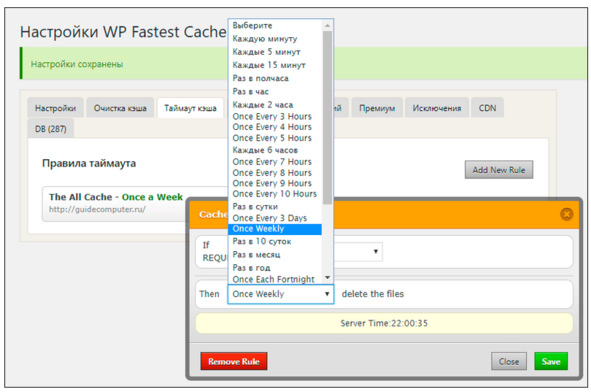Select Каждые 15 минут option

(275, 65)
